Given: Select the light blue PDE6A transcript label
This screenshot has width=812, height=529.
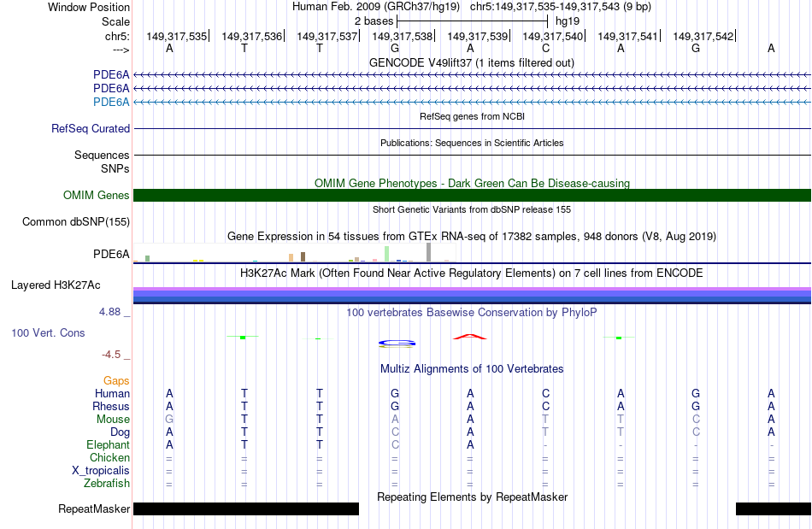Looking at the screenshot, I should tap(111, 102).
